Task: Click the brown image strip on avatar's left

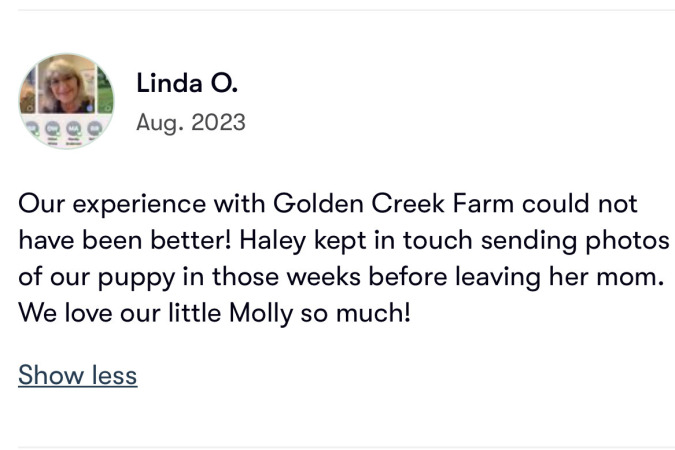Action: click(x=27, y=92)
